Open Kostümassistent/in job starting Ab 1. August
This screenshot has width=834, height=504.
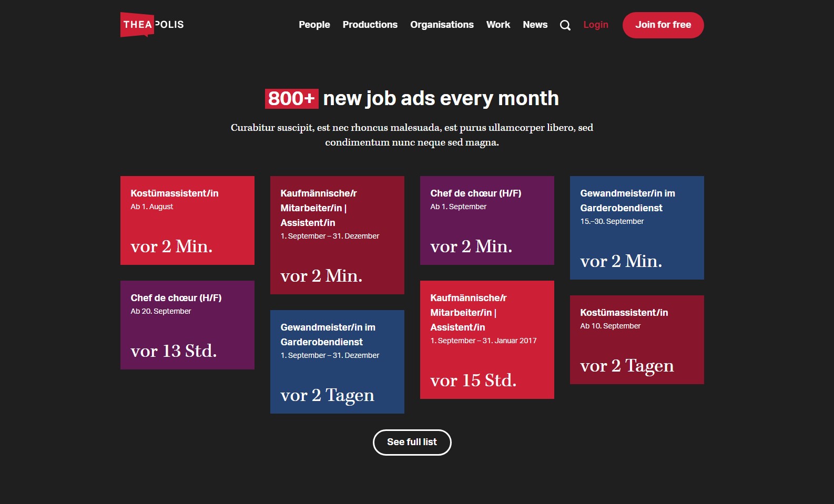(x=187, y=220)
